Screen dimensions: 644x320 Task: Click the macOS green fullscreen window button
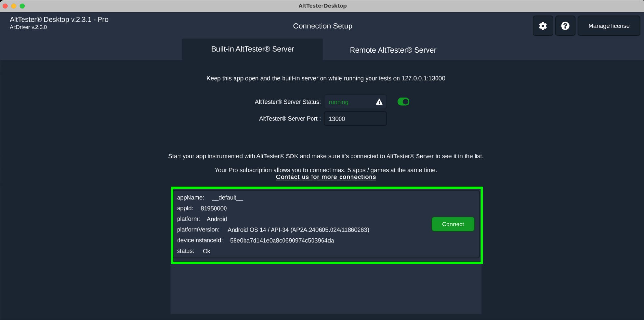[x=22, y=6]
